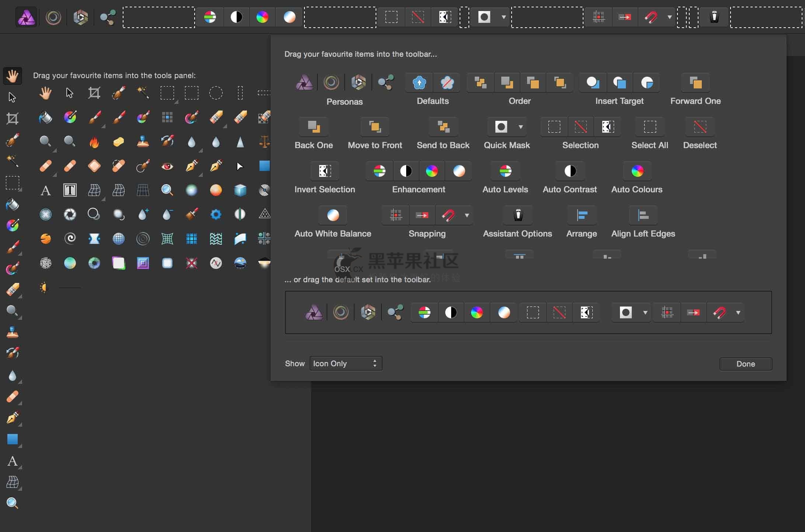Pick the Pixel tool grid icon
Viewport: 805px width, 532px height.
pos(167,118)
